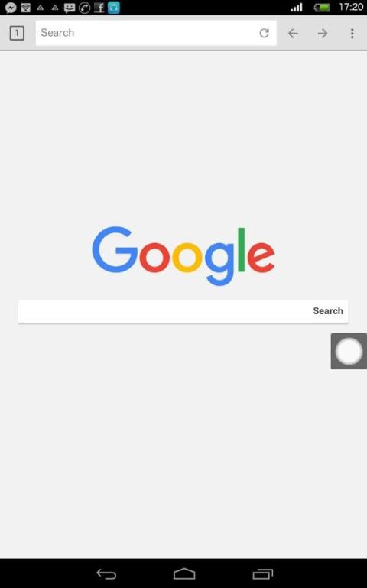Tap the 17:20 clock in status bar
Screen dimensions: 367x588
351,7
